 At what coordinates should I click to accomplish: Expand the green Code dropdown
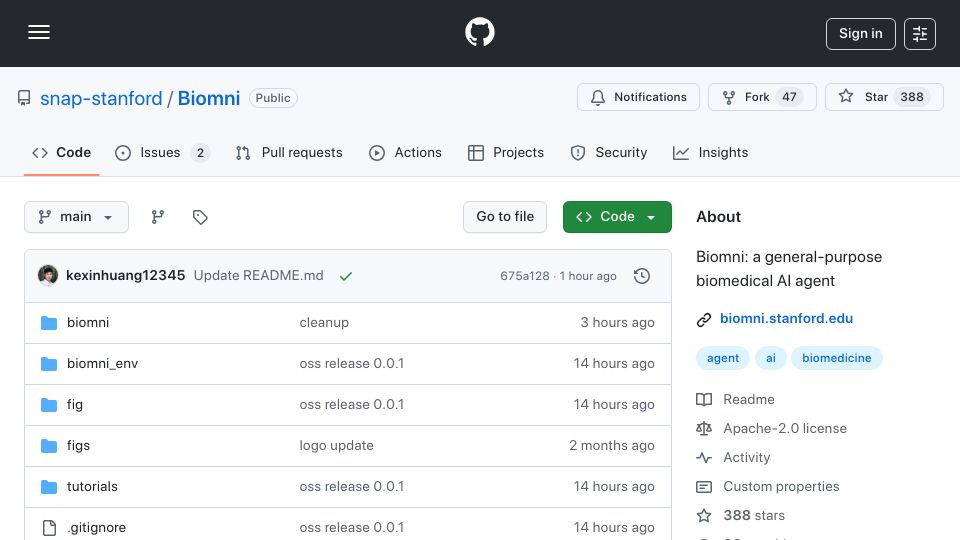[617, 217]
